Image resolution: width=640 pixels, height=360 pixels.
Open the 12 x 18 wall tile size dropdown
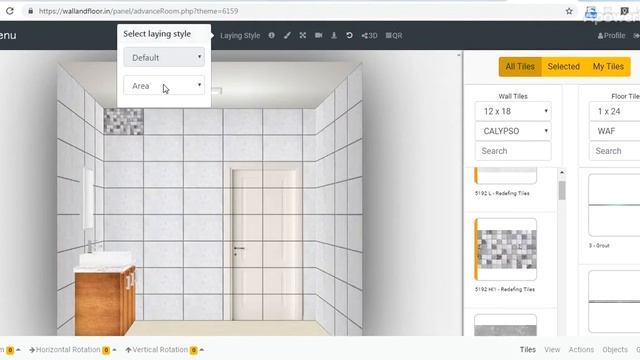(x=513, y=111)
